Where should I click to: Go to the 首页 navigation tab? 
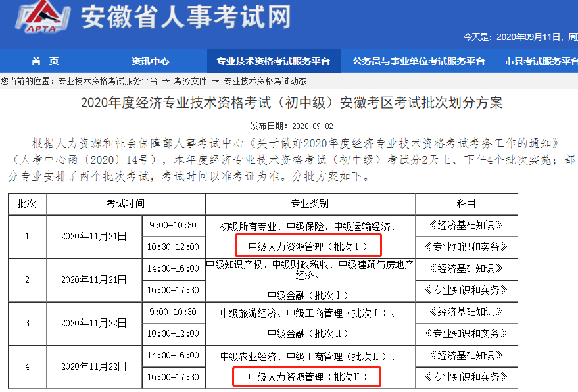(x=45, y=61)
